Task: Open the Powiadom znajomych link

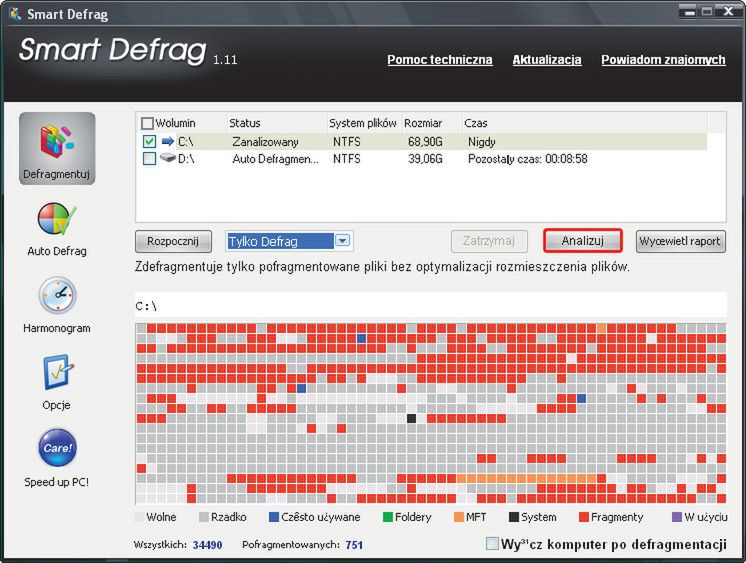Action: tap(663, 60)
